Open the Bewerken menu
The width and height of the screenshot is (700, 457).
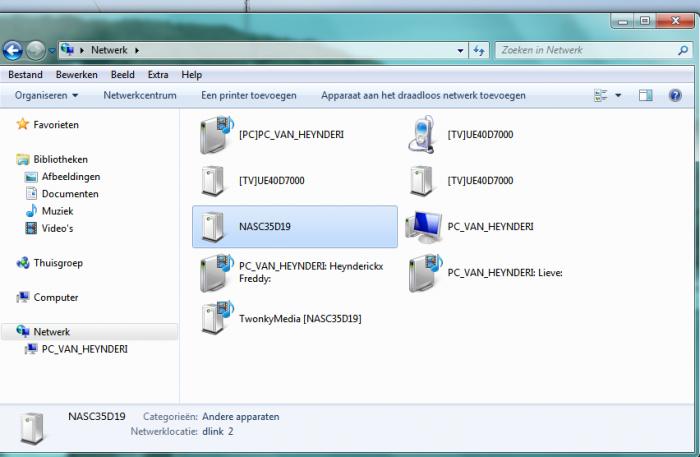click(76, 75)
